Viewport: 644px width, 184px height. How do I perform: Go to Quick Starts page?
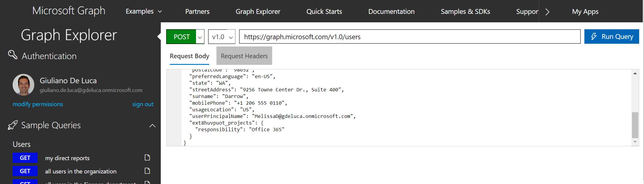click(x=324, y=11)
